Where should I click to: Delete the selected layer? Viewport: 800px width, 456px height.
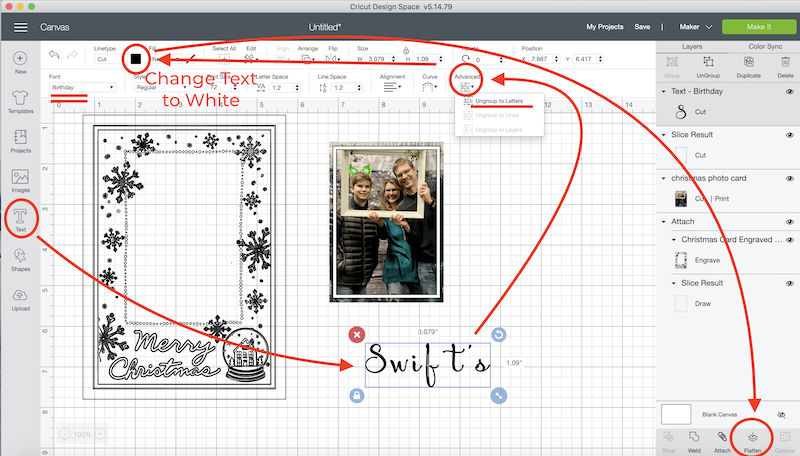click(785, 67)
